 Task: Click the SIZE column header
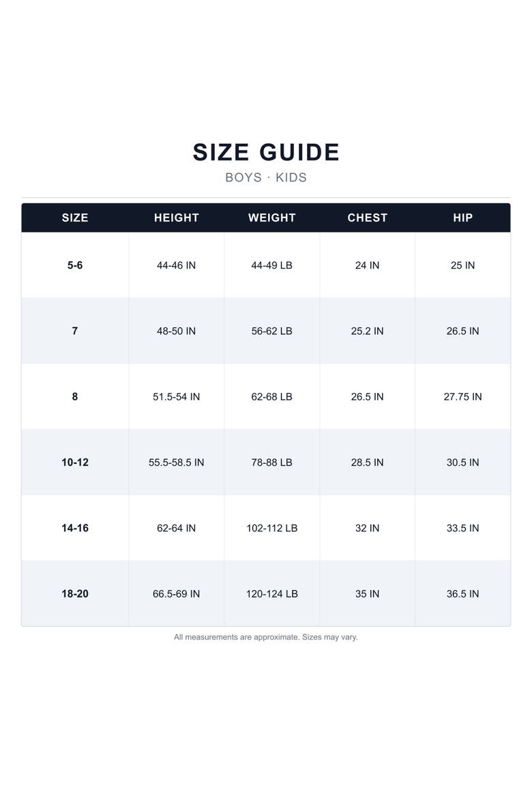pyautogui.click(x=75, y=218)
